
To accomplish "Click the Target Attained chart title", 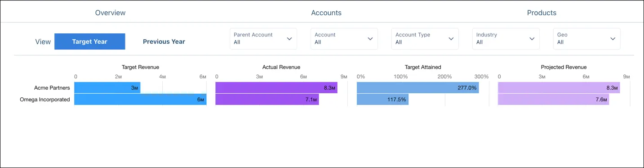I will (423, 67).
